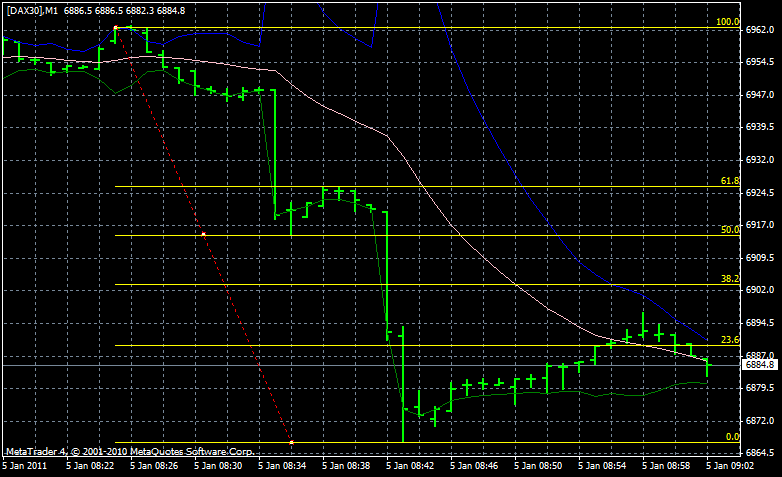782x477 pixels.
Task: Select the Fibonacci 61.8 level label
Action: coord(730,181)
